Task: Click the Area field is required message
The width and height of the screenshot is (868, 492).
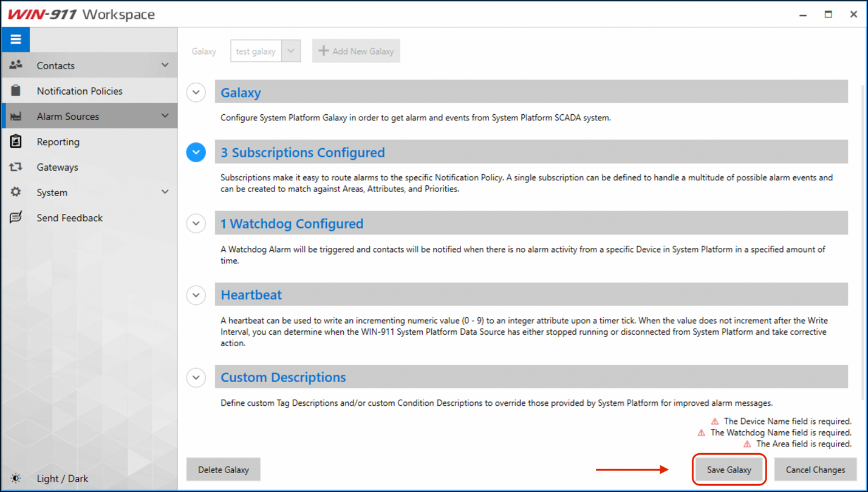Action: click(804, 444)
